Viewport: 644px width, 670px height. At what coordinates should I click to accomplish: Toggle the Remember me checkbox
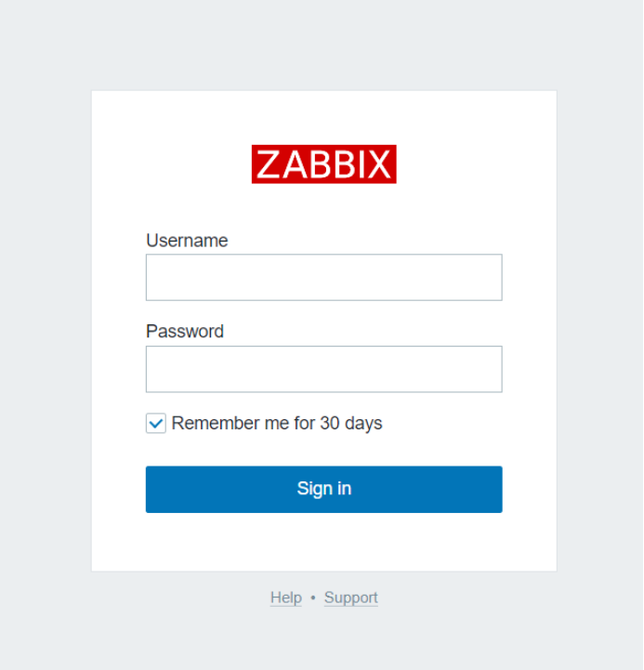tap(156, 424)
